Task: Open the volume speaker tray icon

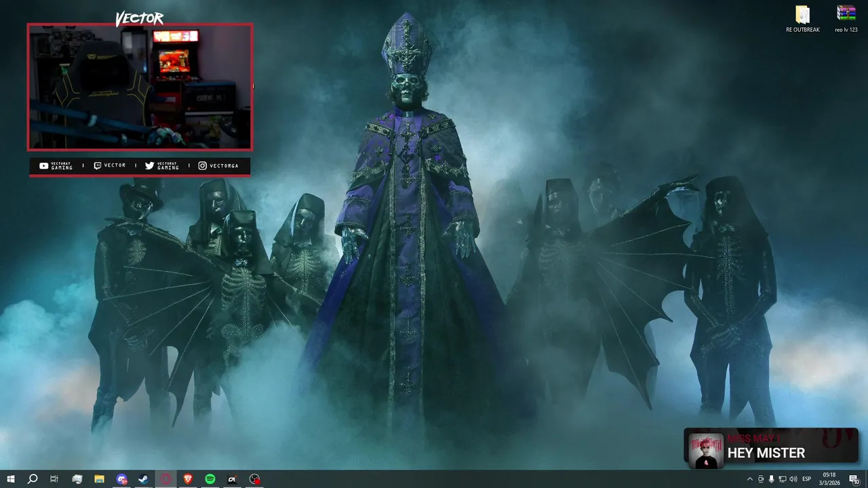Action: coord(793,479)
